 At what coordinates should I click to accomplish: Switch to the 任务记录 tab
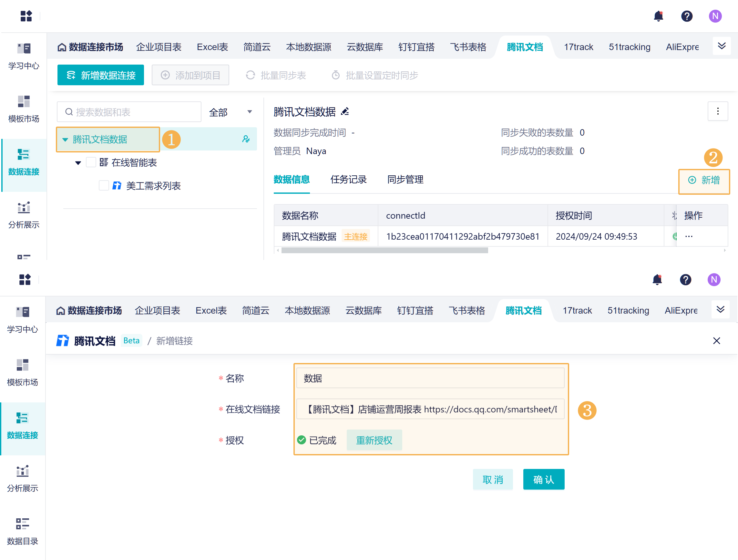pos(348,180)
